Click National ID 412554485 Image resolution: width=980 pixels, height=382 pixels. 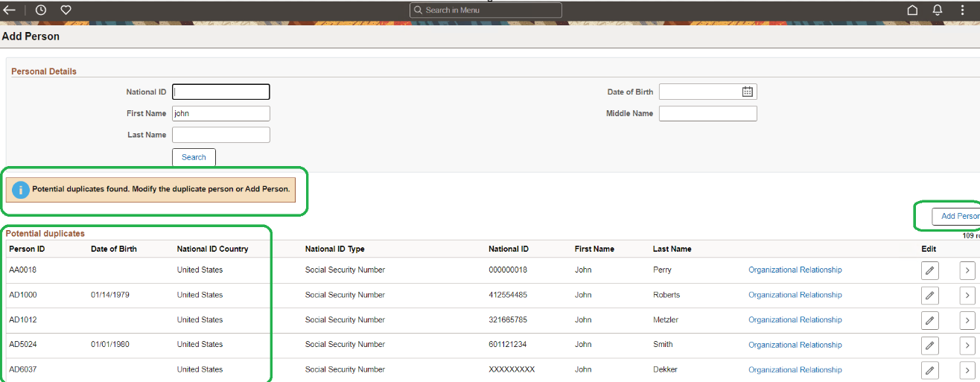[x=508, y=295]
